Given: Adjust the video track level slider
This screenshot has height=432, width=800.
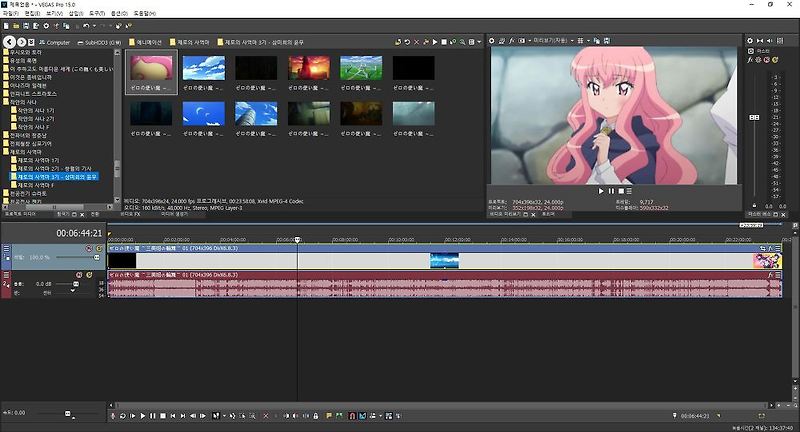Looking at the screenshot, I should pyautogui.click(x=96, y=258).
